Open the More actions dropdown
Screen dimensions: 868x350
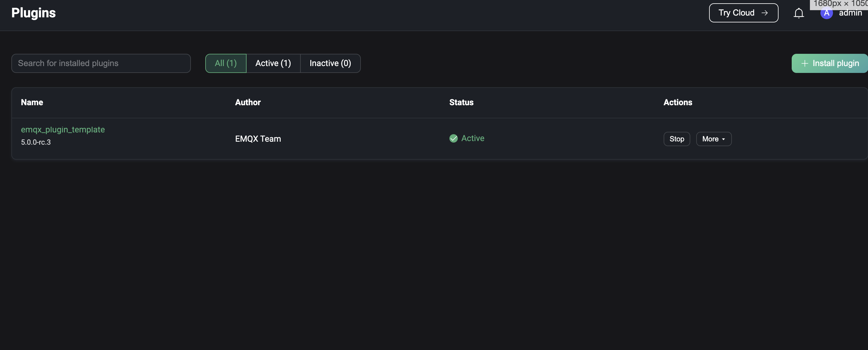[x=713, y=139]
